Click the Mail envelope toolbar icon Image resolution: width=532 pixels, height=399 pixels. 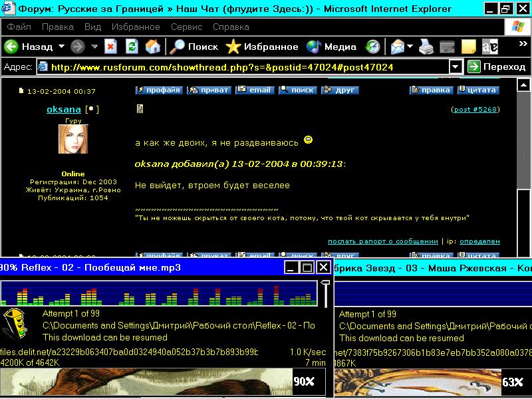398,47
